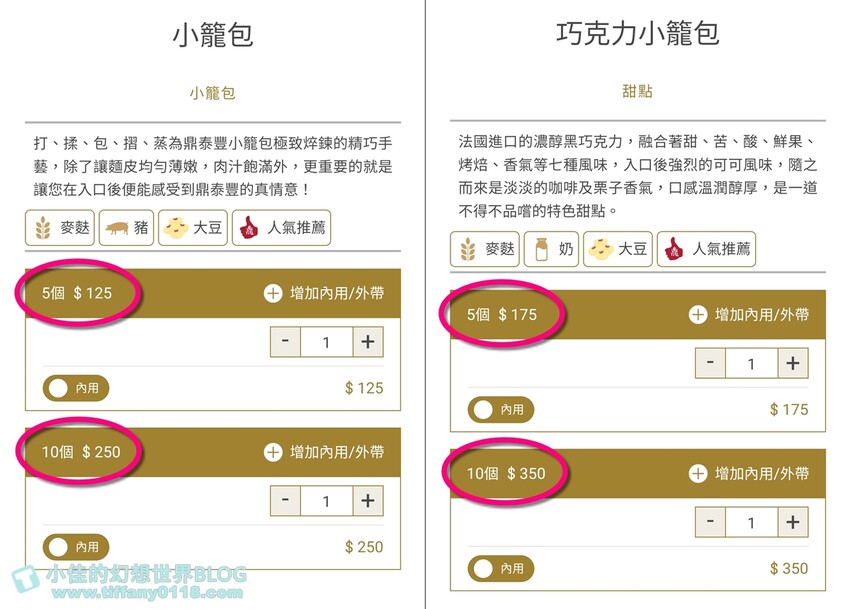Click quantity field for 10個 $350 item

[751, 522]
